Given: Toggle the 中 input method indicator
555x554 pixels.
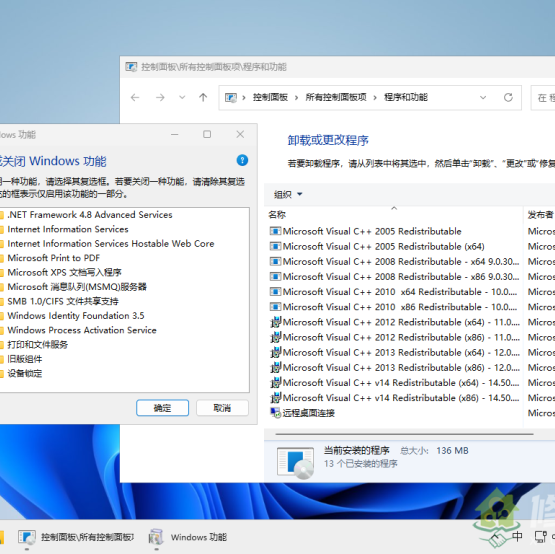Looking at the screenshot, I should pos(517,537).
